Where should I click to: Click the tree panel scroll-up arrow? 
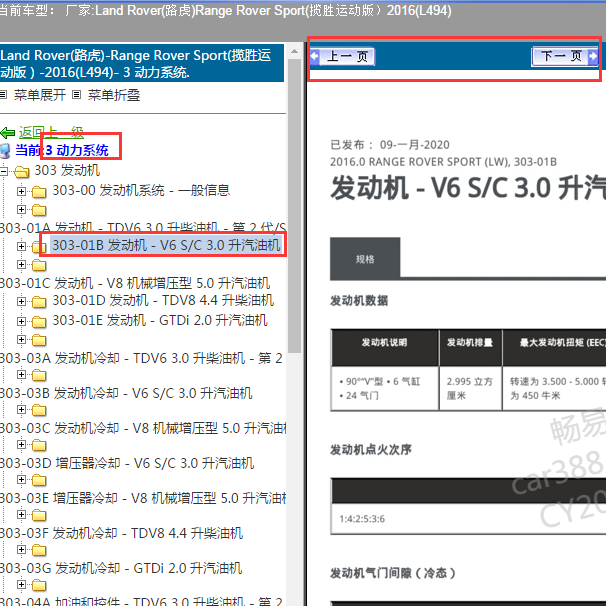click(294, 51)
